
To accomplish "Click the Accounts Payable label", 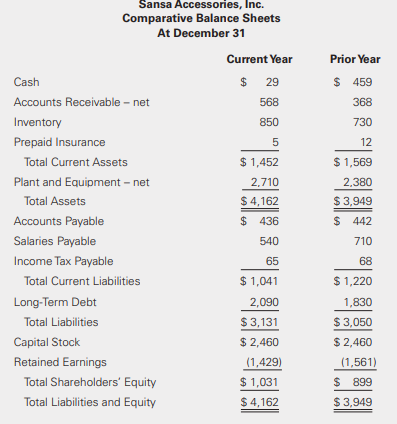I will point(59,221).
